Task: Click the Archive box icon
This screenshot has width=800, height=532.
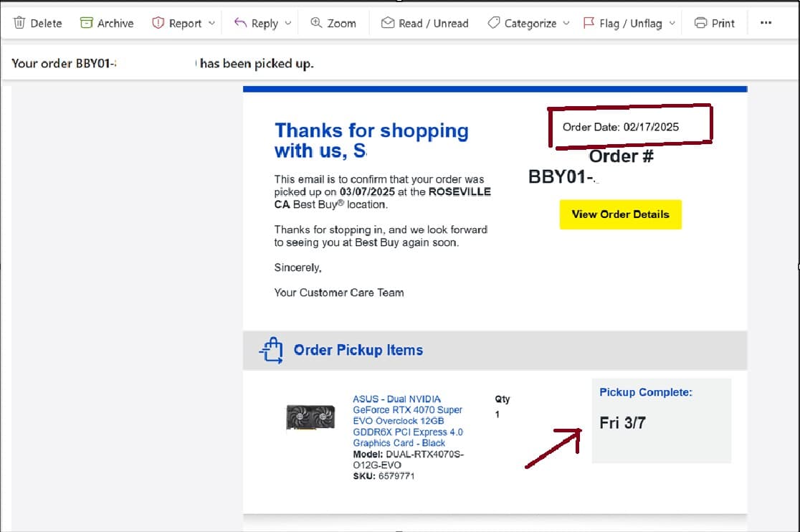Action: coord(87,23)
